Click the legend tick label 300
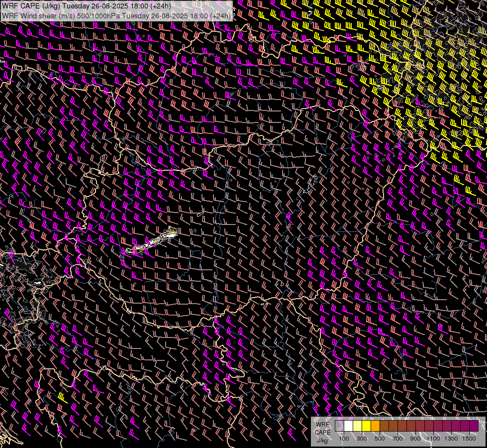487x448 pixels. click(x=362, y=439)
